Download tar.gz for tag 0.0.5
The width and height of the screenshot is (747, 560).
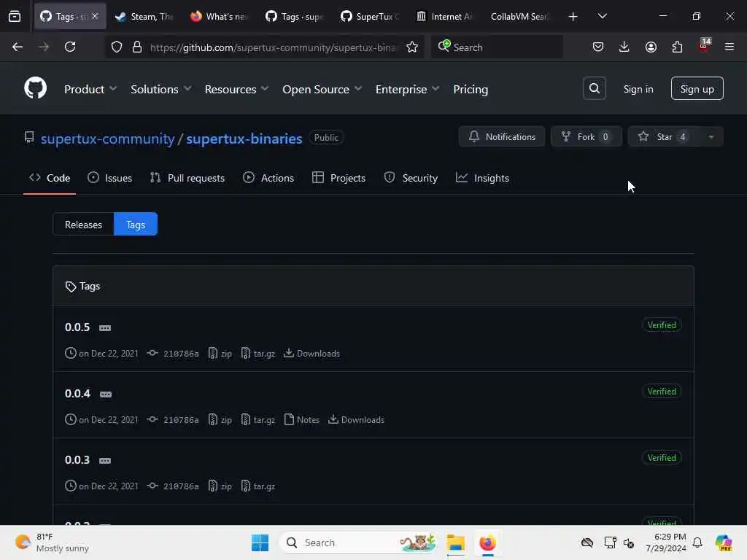(258, 354)
